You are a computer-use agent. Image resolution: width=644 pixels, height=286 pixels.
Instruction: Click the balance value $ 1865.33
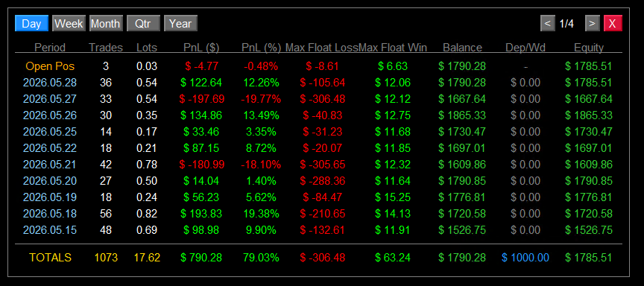pos(462,115)
